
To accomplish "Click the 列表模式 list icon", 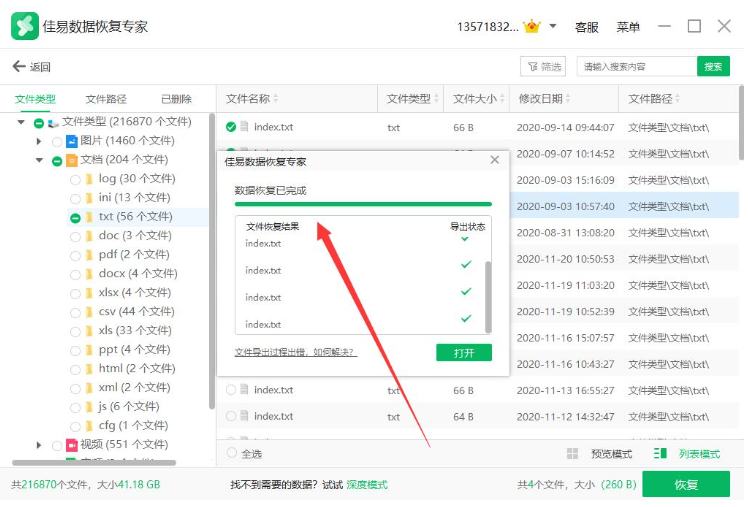I will (660, 453).
